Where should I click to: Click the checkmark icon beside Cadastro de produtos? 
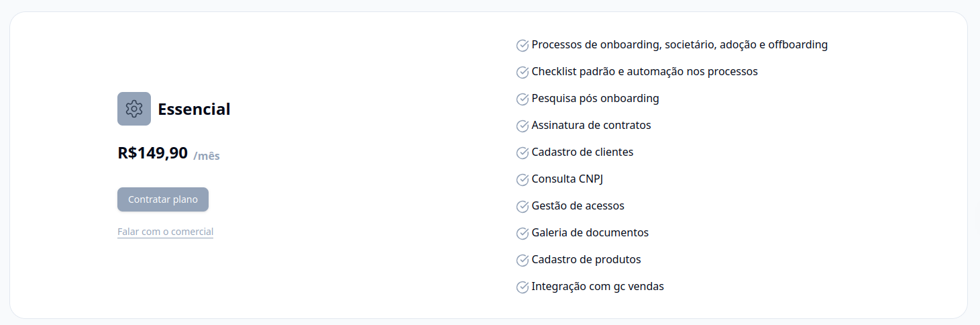523,261
